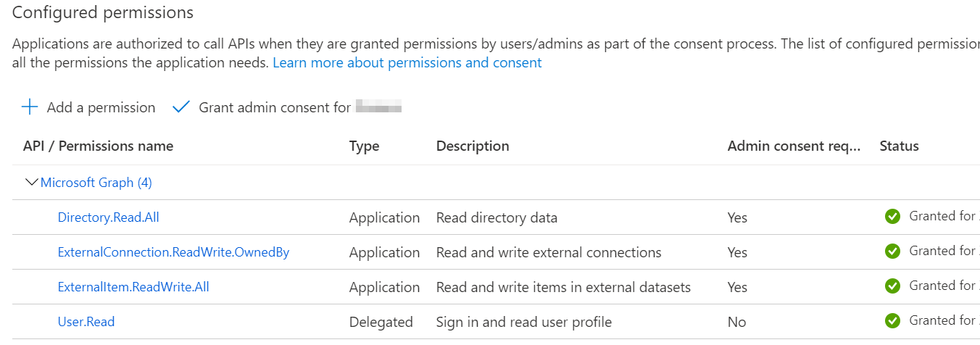Collapse the Microsoft Graph permissions group
980x345 pixels.
tap(31, 183)
